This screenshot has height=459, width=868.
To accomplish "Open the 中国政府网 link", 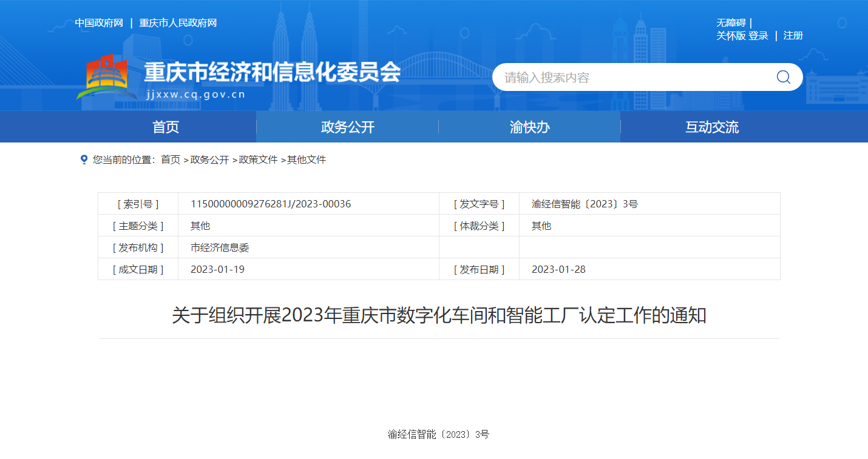I will point(99,23).
